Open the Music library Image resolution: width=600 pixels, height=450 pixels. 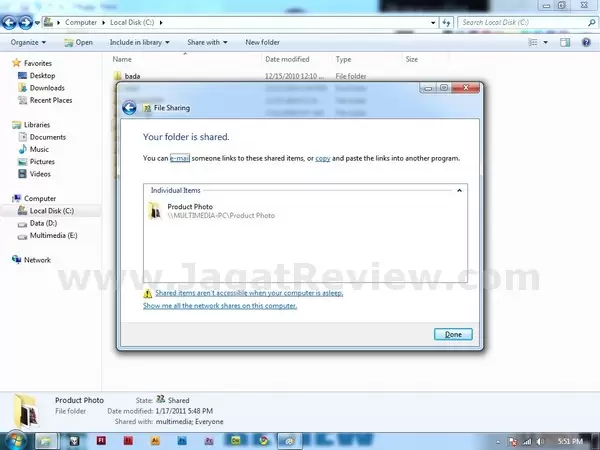[x=39, y=149]
